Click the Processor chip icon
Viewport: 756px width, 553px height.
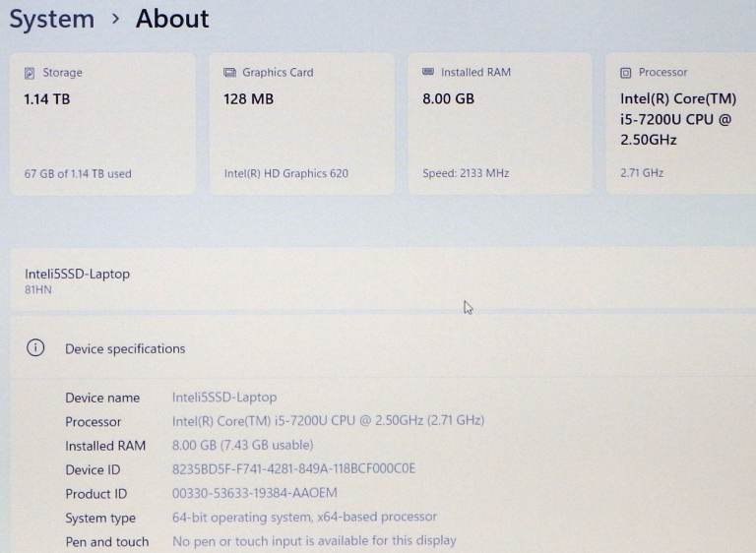click(625, 73)
